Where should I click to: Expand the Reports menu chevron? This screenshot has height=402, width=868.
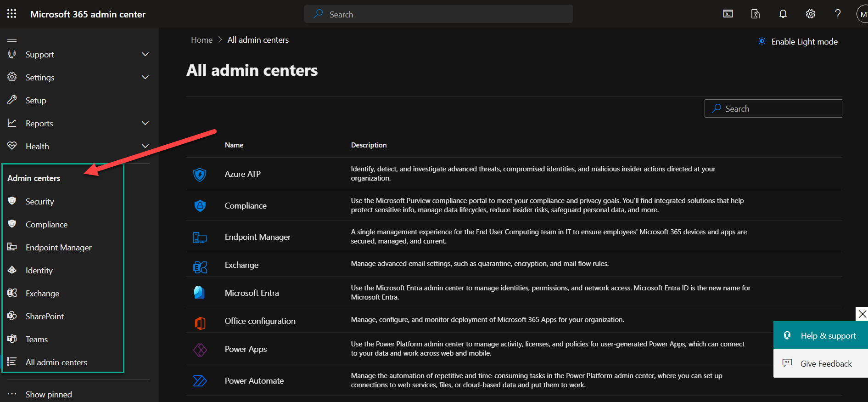145,123
